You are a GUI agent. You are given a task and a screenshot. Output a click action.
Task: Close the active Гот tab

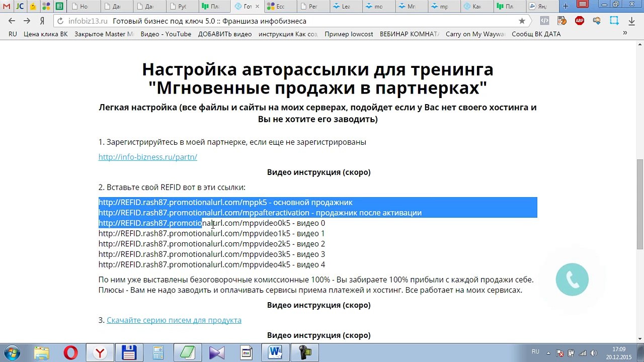[257, 7]
